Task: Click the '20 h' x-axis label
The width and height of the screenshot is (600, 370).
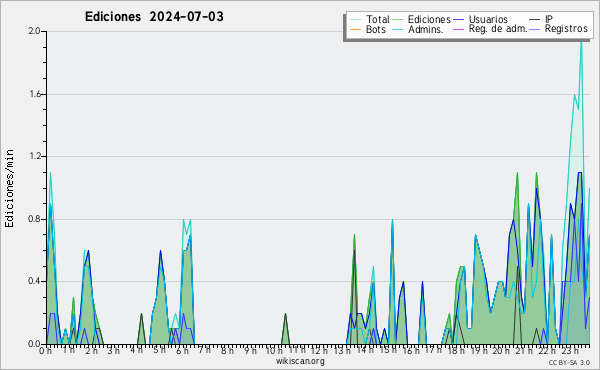Action: point(501,350)
